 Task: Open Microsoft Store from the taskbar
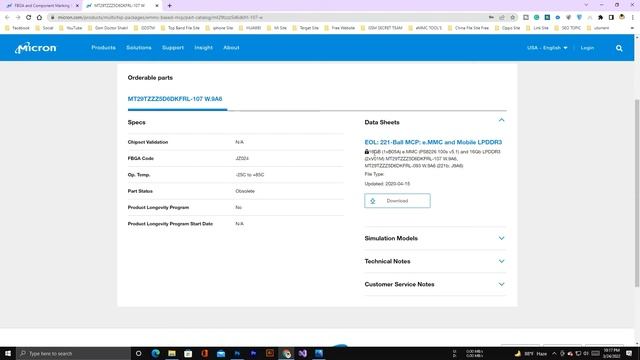(x=188, y=353)
